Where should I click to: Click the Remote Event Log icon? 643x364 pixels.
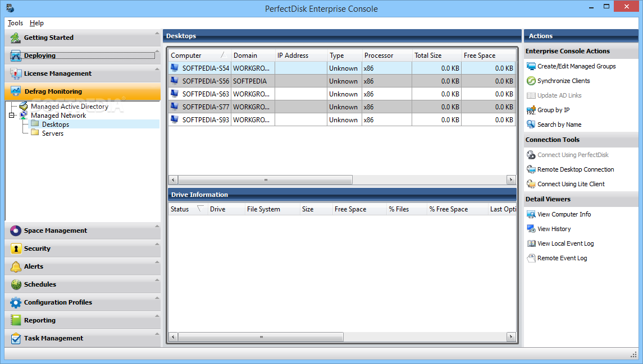pos(531,259)
